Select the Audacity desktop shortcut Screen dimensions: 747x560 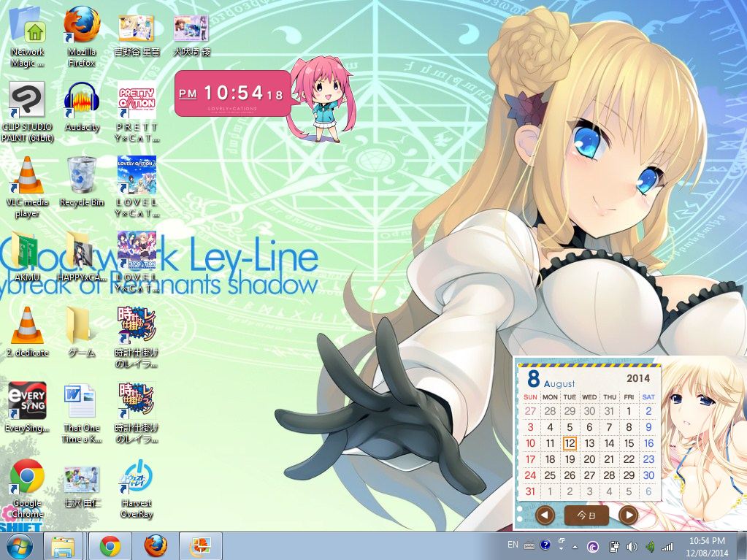coord(82,107)
